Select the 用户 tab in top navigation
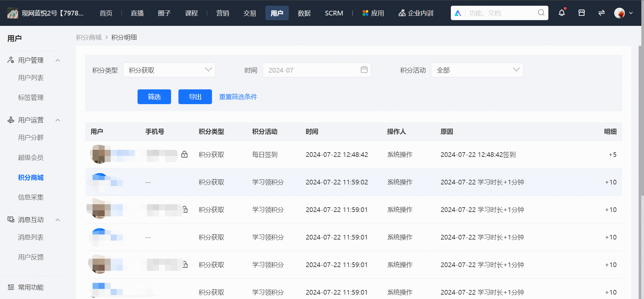The image size is (644, 299). (277, 13)
